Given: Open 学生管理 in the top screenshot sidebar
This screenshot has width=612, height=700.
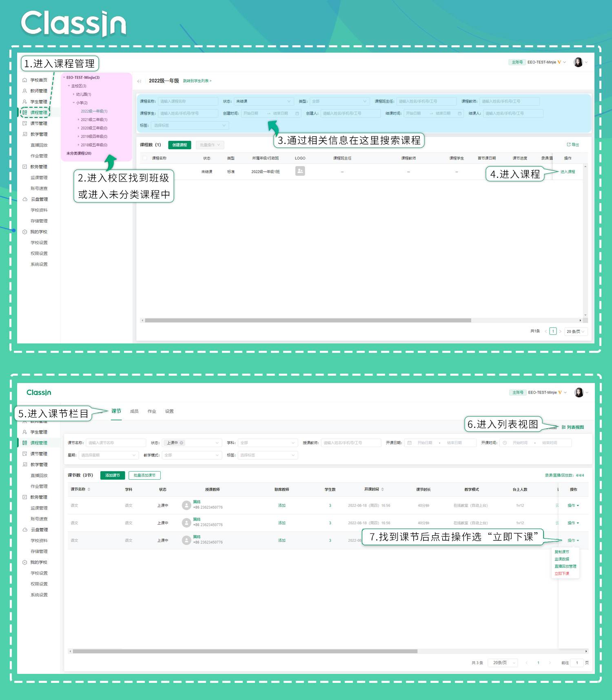Looking at the screenshot, I should coord(35,102).
